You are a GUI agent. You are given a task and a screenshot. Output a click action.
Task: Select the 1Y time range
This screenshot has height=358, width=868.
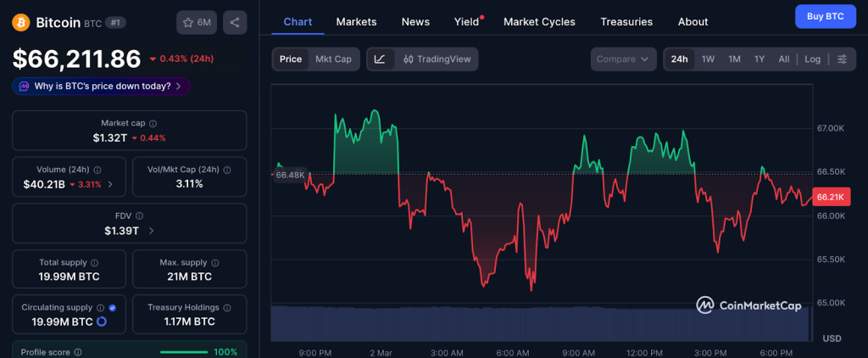(x=759, y=59)
